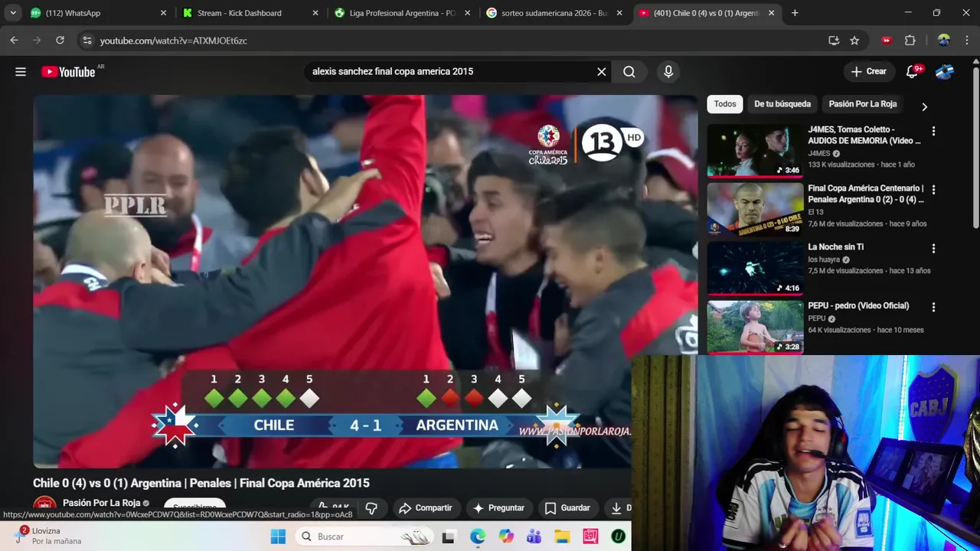
Task: Run search with the magnifier button
Action: 629,71
